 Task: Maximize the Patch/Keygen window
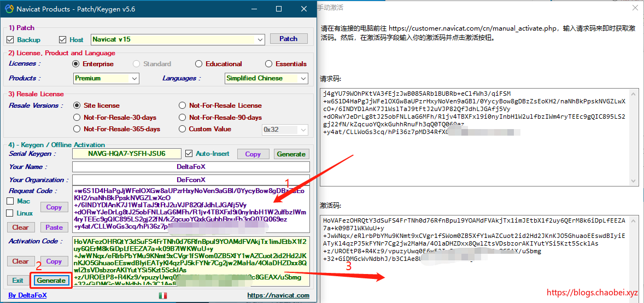tap(278, 9)
